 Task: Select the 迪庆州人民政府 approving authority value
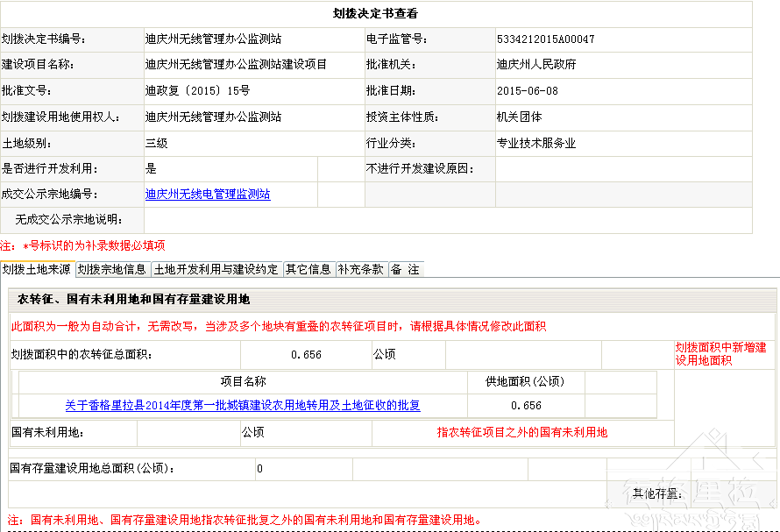535,65
